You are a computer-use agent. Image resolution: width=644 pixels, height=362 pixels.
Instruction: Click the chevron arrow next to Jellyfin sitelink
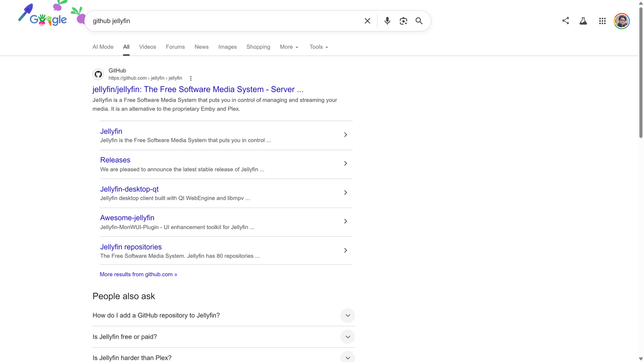point(345,135)
